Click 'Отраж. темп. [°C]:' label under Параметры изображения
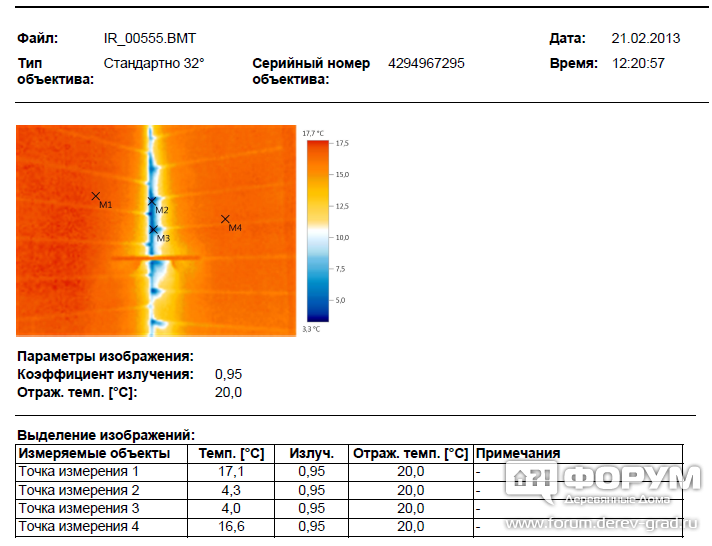Screen dimensions: 712x546 [77, 393]
